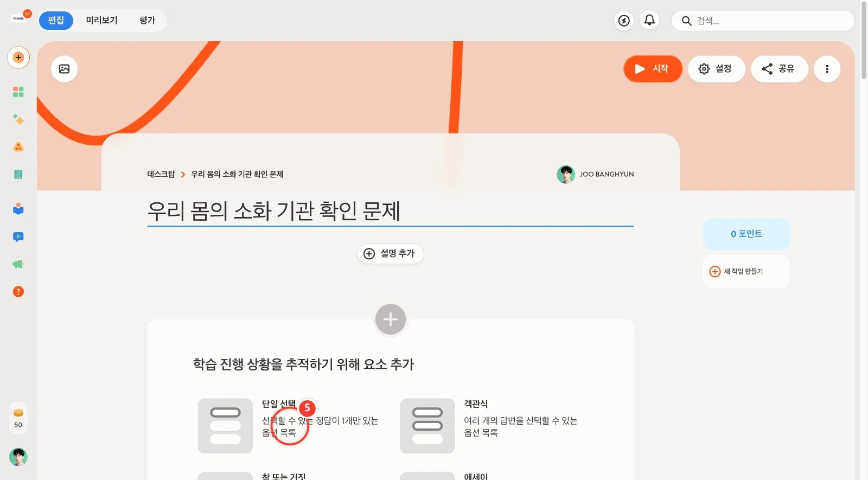This screenshot has height=480, width=868.
Task: Open the green dashboard grid icon in sidebar
Action: pyautogui.click(x=18, y=92)
